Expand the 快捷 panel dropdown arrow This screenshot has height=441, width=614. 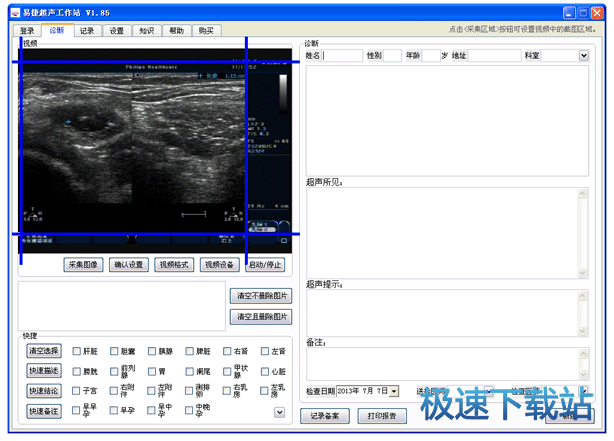click(x=279, y=412)
